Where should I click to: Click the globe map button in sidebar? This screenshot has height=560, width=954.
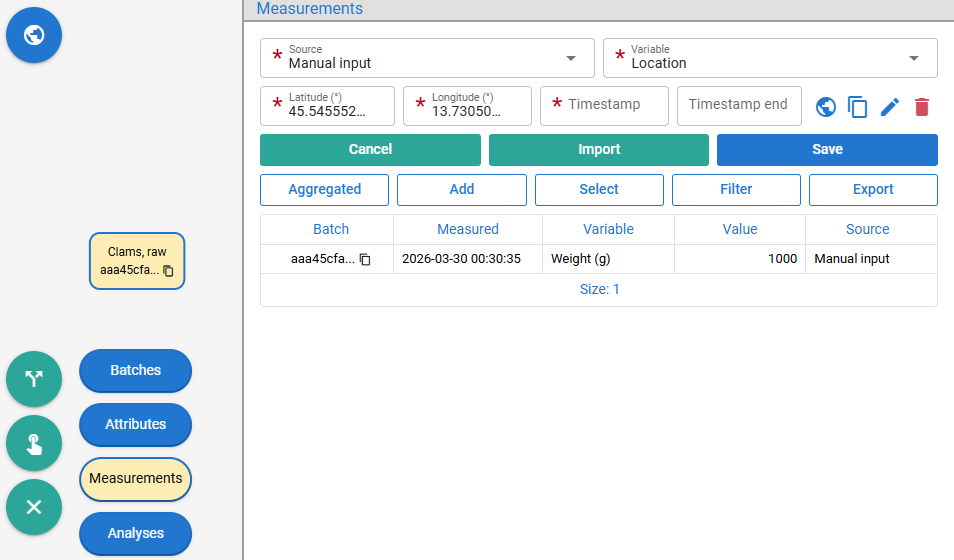coord(34,35)
